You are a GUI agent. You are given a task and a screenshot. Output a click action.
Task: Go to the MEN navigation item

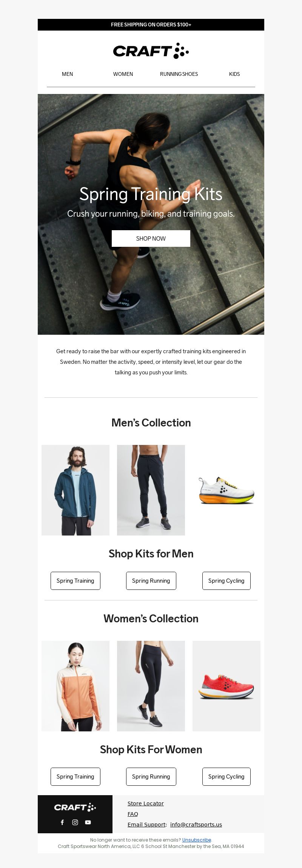(68, 74)
